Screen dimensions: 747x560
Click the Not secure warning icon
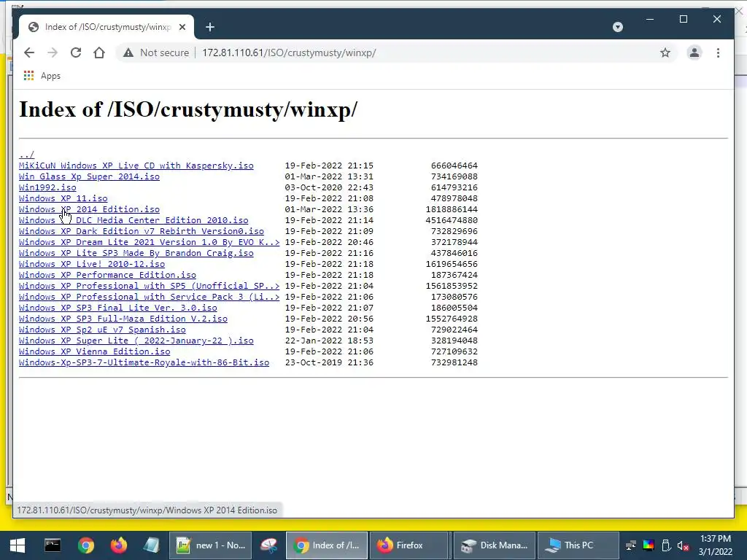[x=128, y=52]
